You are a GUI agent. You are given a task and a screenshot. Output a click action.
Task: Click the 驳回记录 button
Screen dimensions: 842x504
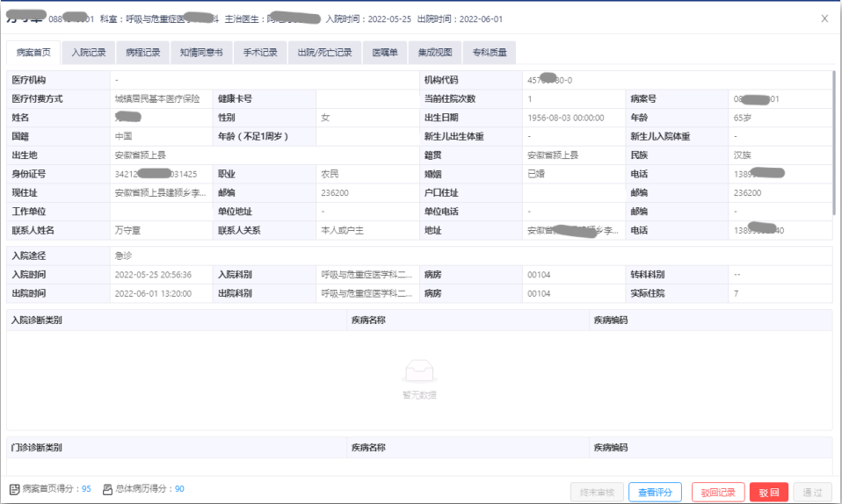718,493
